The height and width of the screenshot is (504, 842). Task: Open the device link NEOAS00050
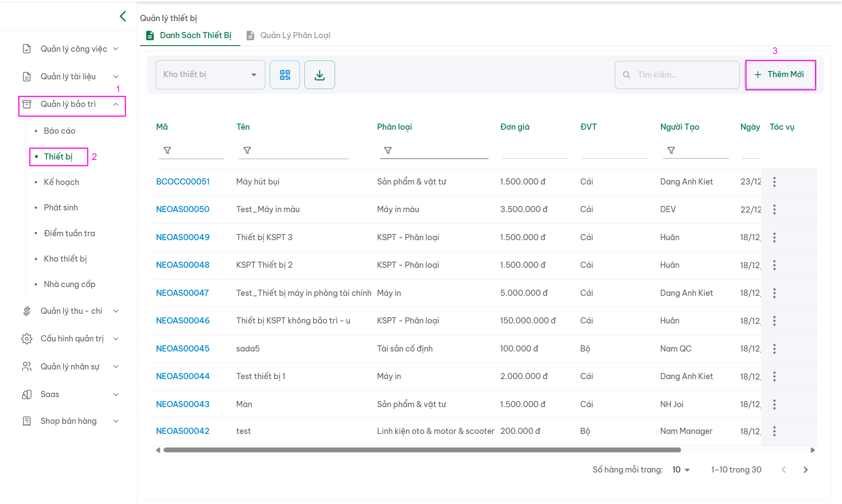[x=182, y=209]
